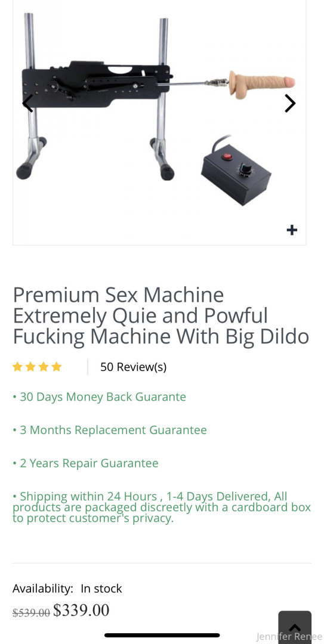This screenshot has height=644, width=324.
Task: Select the first rating star
Action: coord(17,367)
